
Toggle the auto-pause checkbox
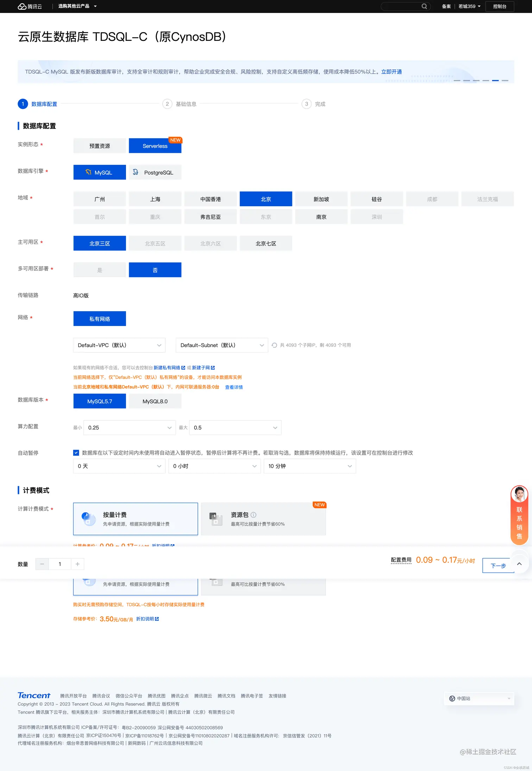click(x=76, y=453)
